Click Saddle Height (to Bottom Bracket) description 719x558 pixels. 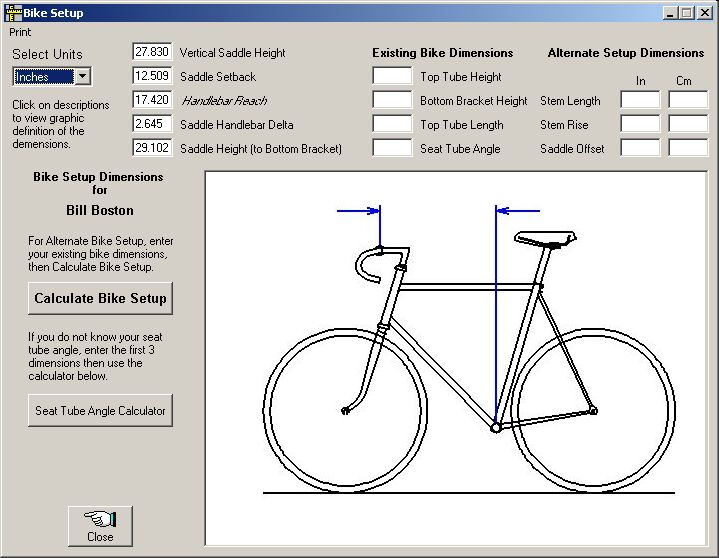[x=261, y=149]
